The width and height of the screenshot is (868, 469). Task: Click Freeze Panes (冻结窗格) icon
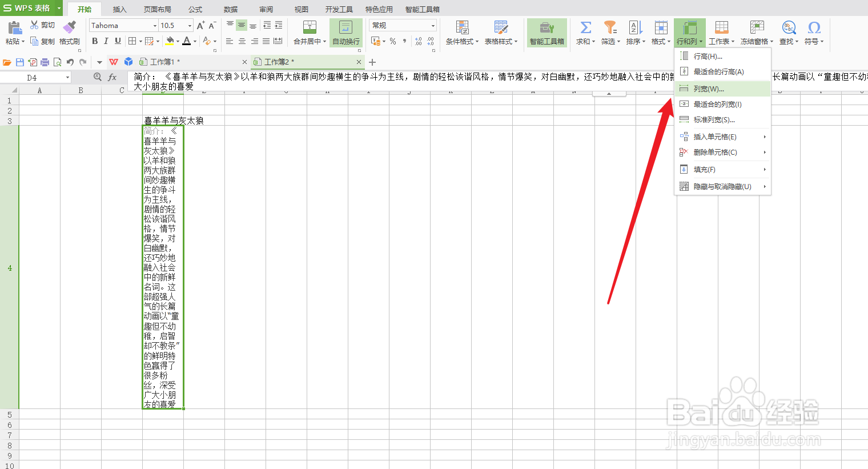coord(757,27)
